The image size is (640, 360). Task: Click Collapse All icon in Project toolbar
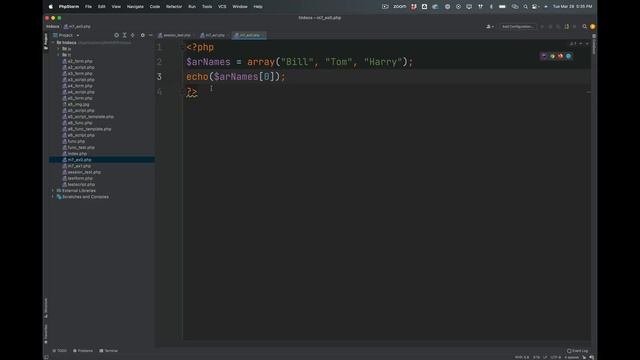click(133, 36)
